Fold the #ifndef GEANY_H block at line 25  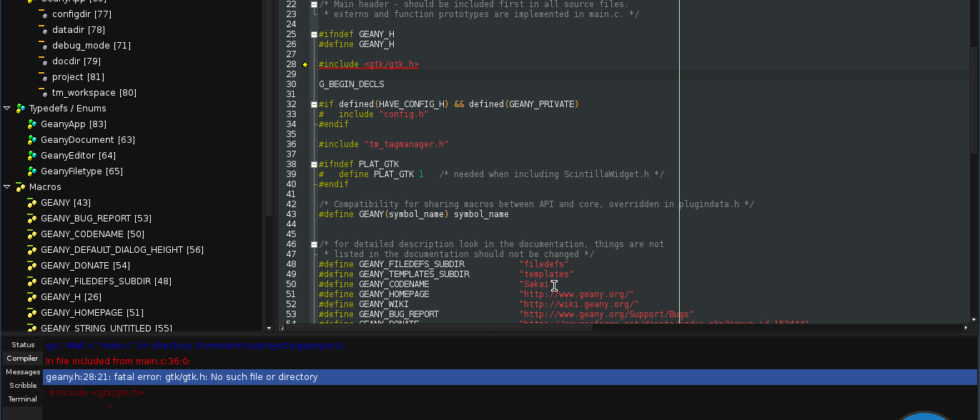(x=313, y=34)
